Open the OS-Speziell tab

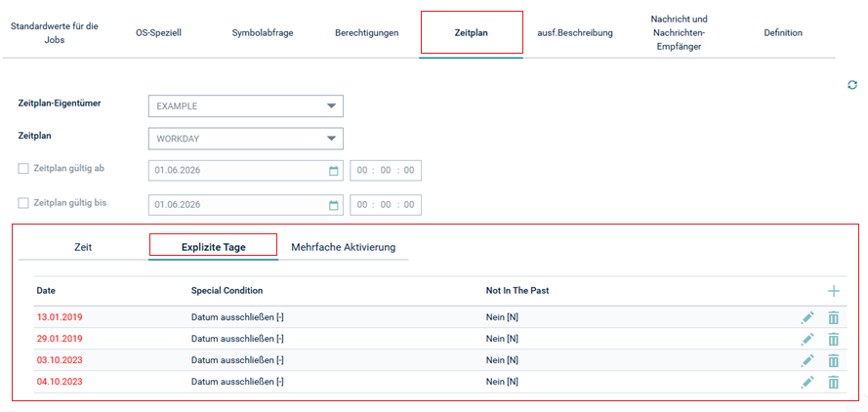point(158,33)
